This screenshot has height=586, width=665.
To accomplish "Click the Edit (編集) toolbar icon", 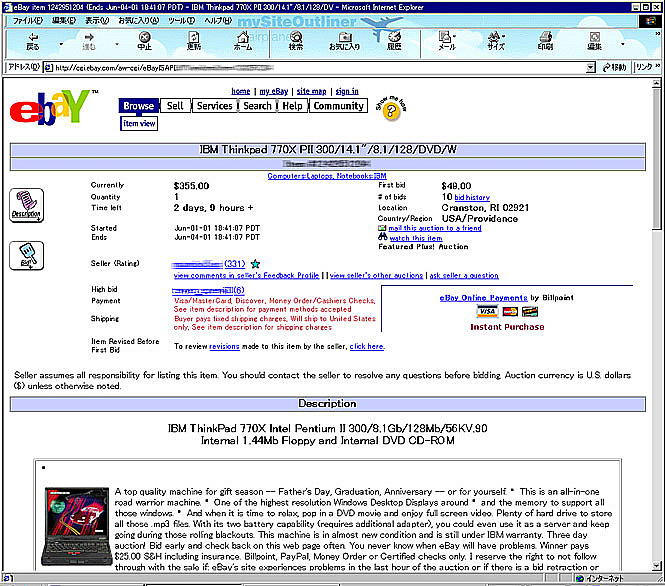I will pyautogui.click(x=595, y=42).
